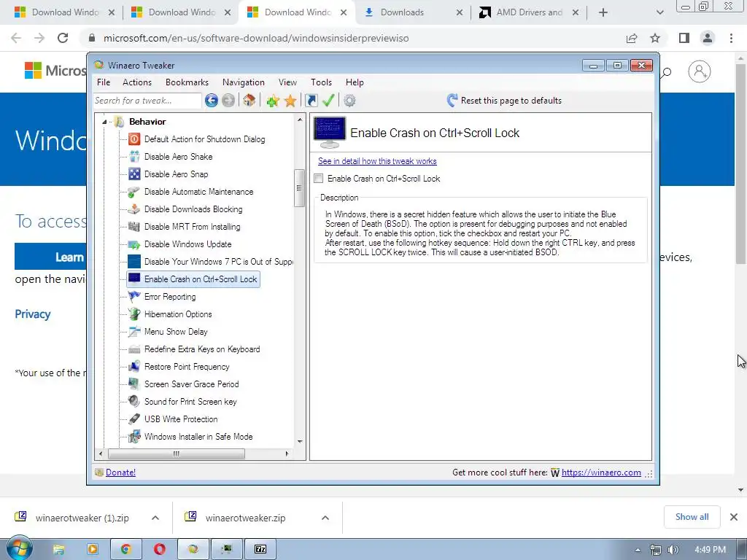The image size is (747, 560).
Task: Click the green checkmark toolbar icon
Action: [328, 101]
